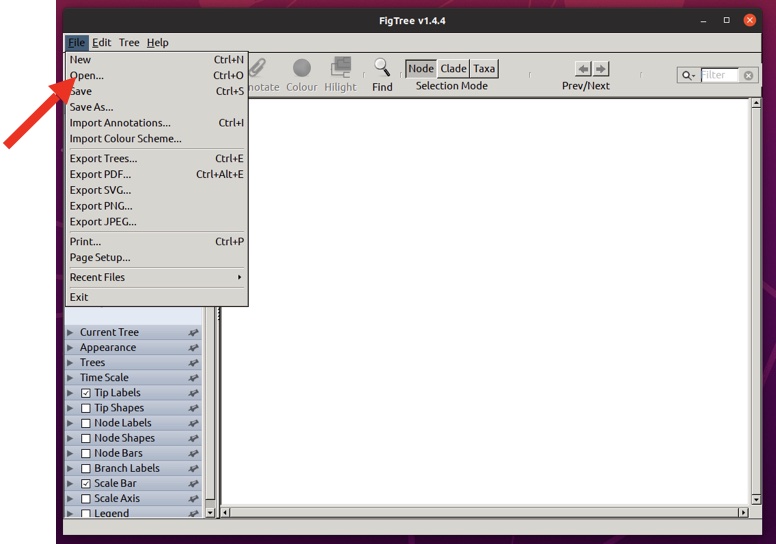Go to next with right arrow
Viewport: 776px width, 544px height.
[x=600, y=69]
